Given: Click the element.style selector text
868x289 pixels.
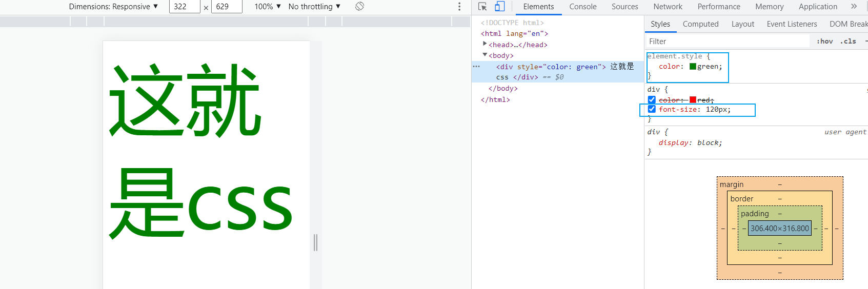Looking at the screenshot, I should [675, 56].
